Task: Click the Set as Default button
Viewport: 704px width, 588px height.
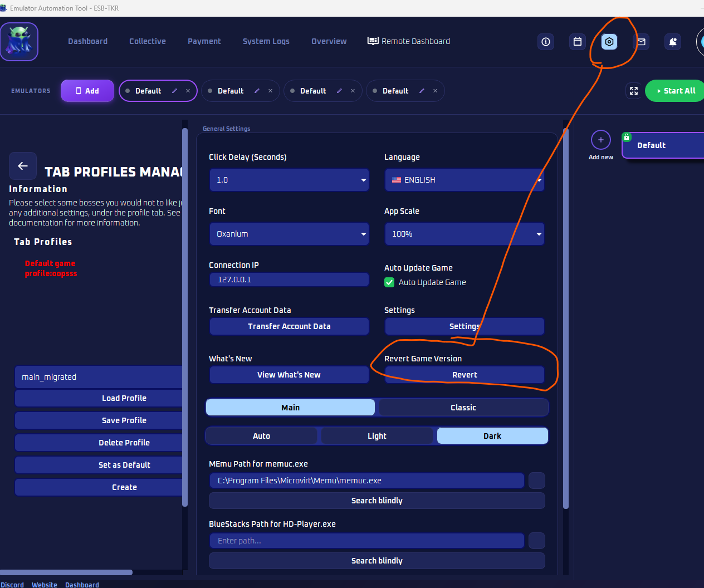Action: coord(99,465)
